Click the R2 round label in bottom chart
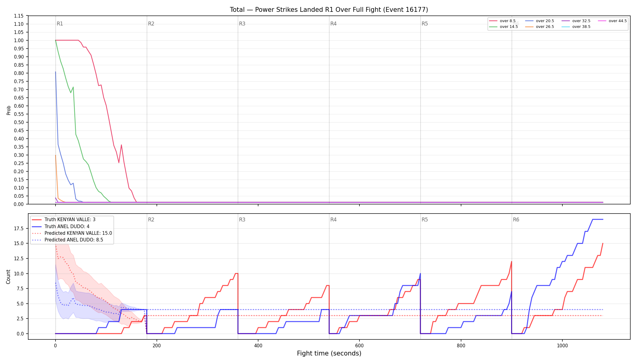637x364 pixels. point(151,220)
